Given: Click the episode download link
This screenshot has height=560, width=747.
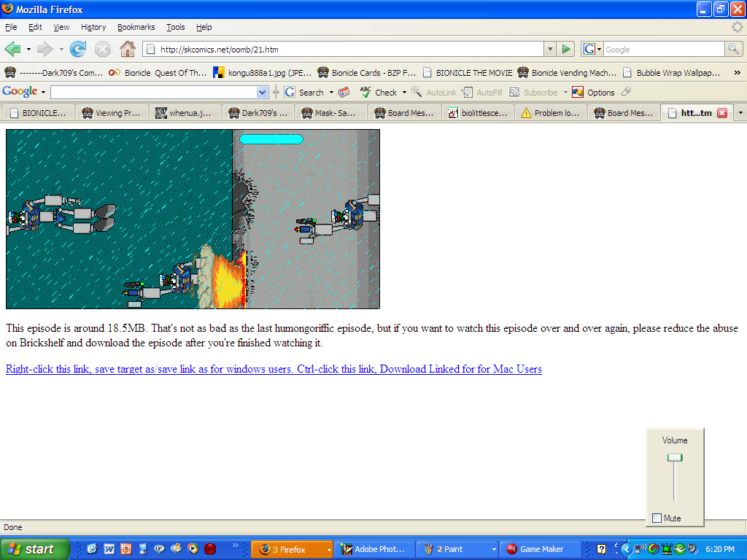Looking at the screenshot, I should (x=274, y=369).
